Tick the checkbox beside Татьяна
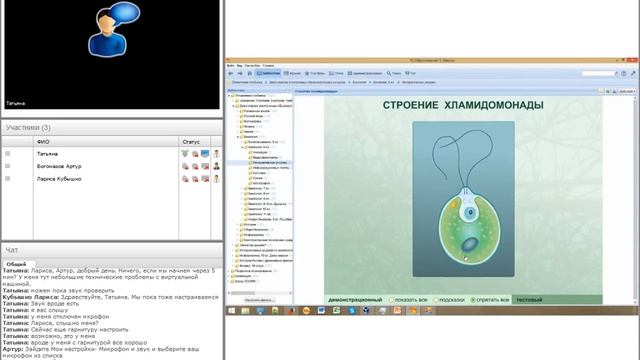The height and width of the screenshot is (360, 640). 7,153
